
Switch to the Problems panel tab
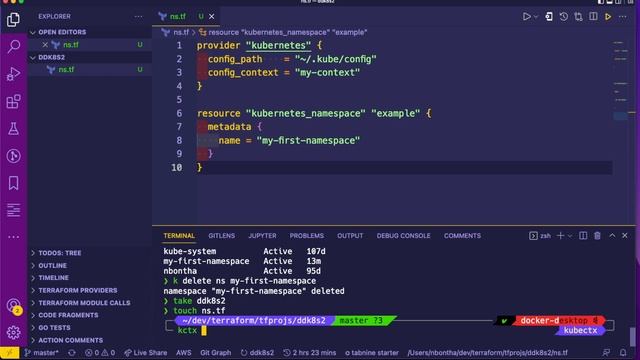[x=307, y=236]
